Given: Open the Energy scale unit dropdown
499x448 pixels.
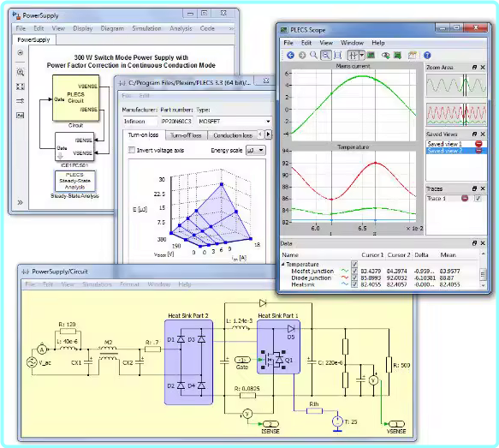Looking at the screenshot, I should tap(256, 150).
